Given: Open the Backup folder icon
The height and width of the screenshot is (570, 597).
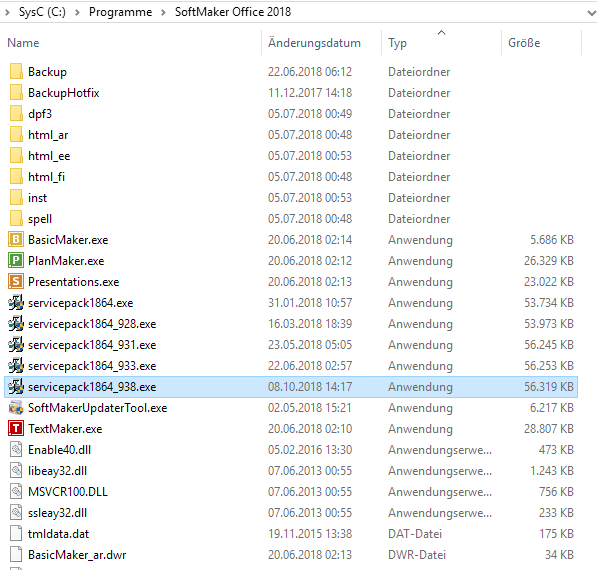Looking at the screenshot, I should coord(16,72).
